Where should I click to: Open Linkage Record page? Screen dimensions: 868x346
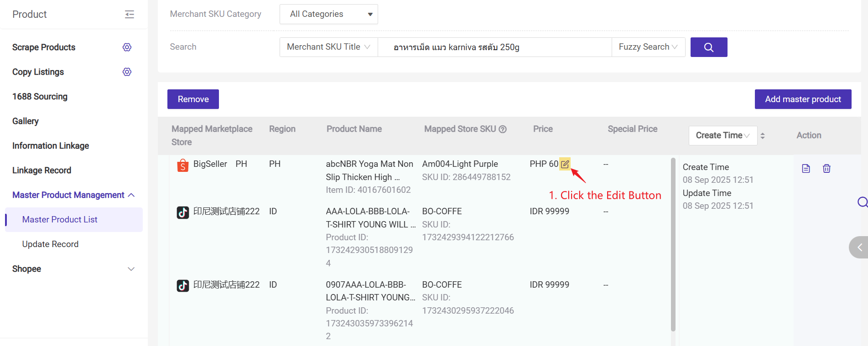pos(42,170)
